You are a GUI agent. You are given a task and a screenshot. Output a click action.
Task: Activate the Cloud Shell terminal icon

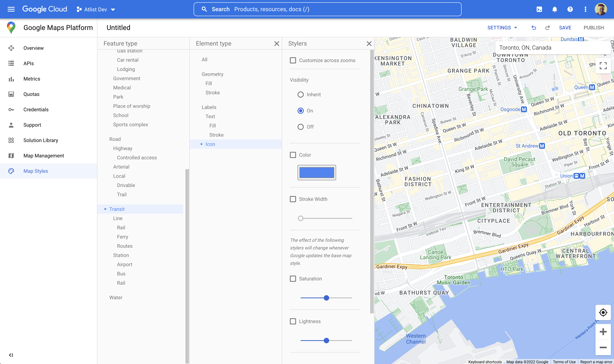[539, 9]
